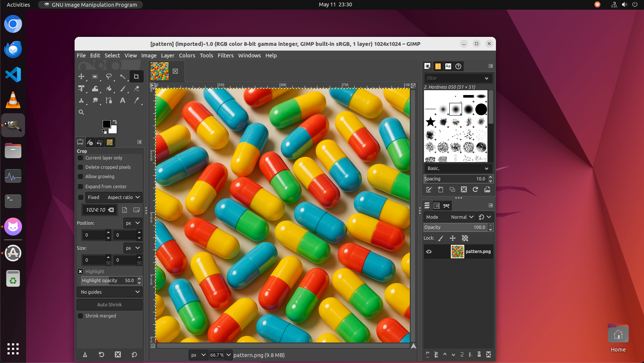Image resolution: width=644 pixels, height=363 pixels.
Task: Select the Fuzzy Select magic wand tool
Action: 123,77
